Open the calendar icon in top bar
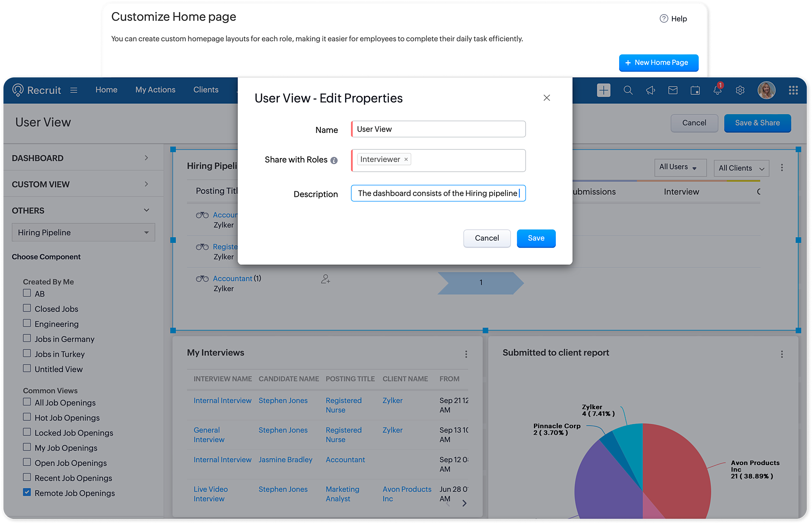 pos(695,90)
